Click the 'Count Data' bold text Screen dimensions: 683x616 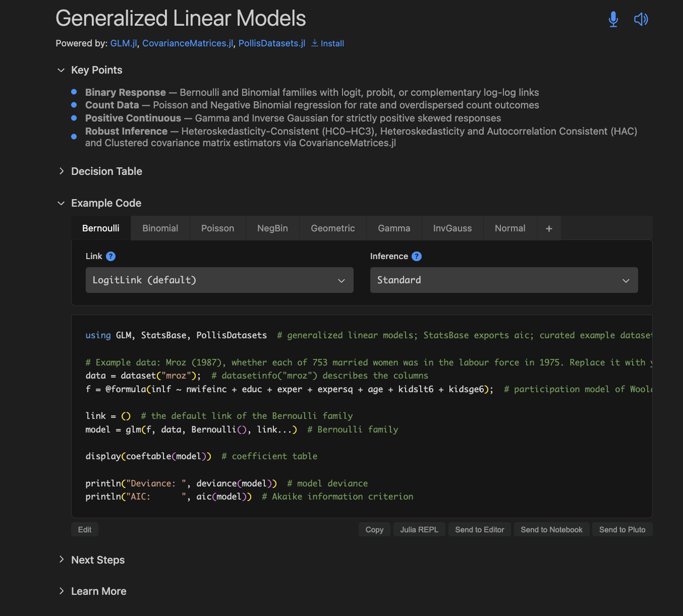(112, 105)
